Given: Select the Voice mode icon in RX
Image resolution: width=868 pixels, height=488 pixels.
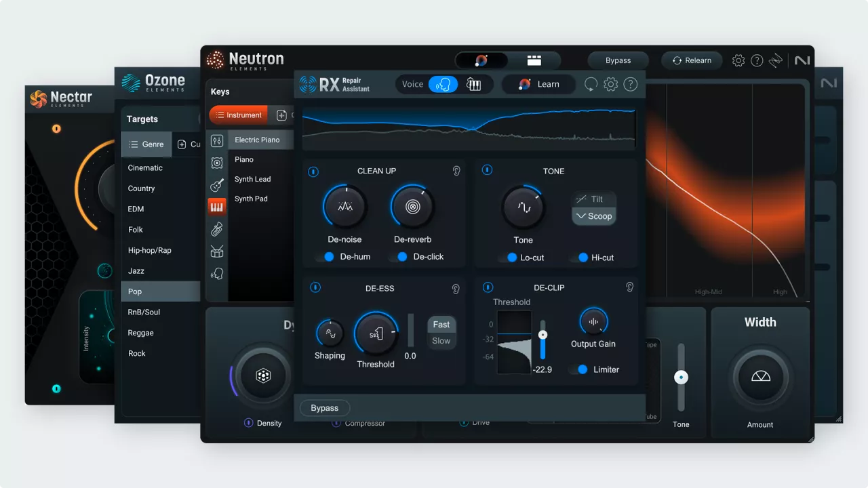Looking at the screenshot, I should tap(443, 85).
